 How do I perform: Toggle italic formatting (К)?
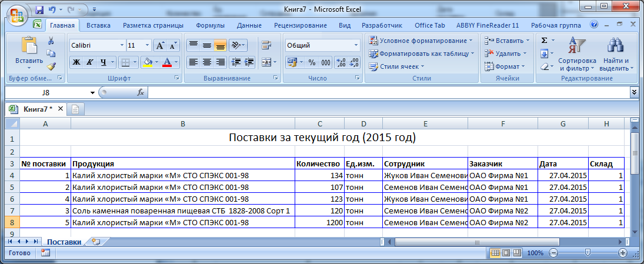point(89,62)
